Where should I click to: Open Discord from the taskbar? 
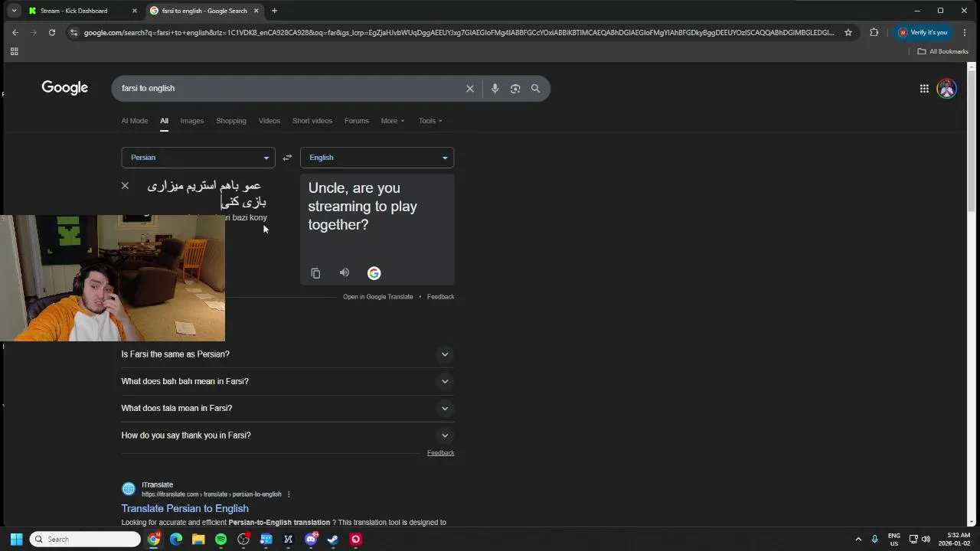click(x=311, y=540)
